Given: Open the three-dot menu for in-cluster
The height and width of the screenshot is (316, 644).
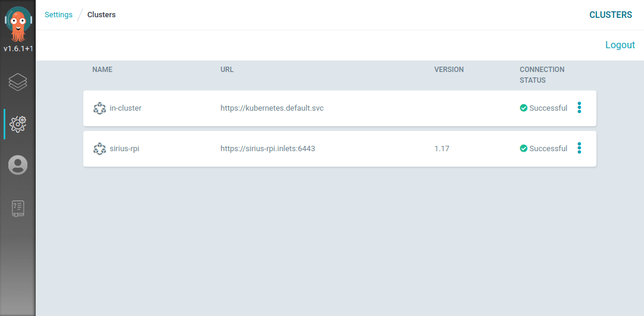Looking at the screenshot, I should [x=579, y=108].
